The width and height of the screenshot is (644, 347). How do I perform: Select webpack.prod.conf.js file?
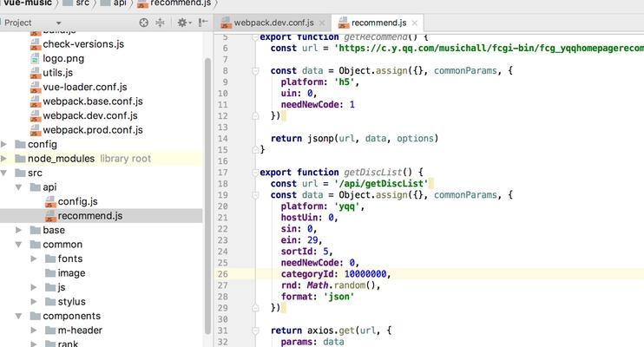coord(93,130)
